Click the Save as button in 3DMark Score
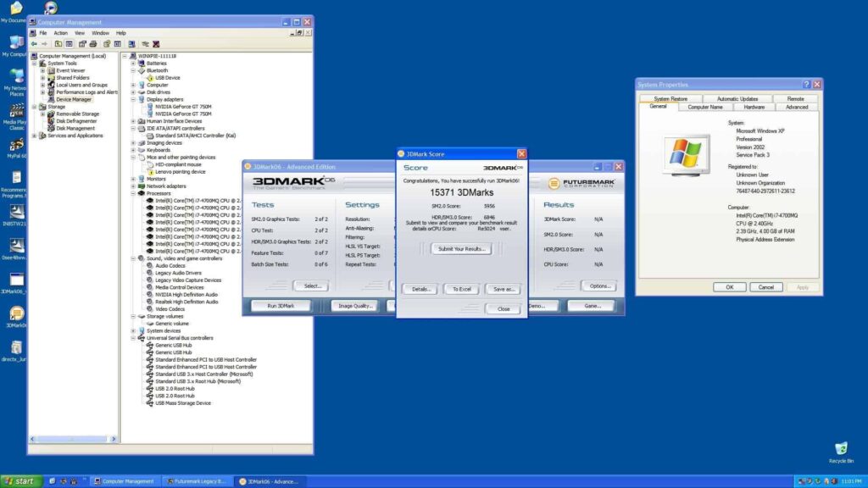Screen dimensions: 868x488 click(x=504, y=289)
